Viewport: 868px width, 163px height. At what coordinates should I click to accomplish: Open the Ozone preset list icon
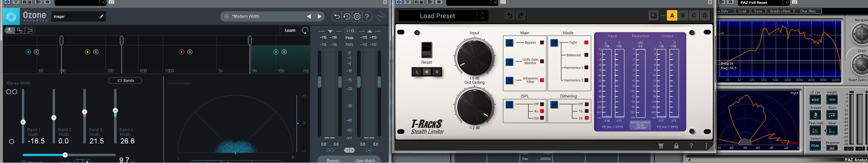click(226, 16)
